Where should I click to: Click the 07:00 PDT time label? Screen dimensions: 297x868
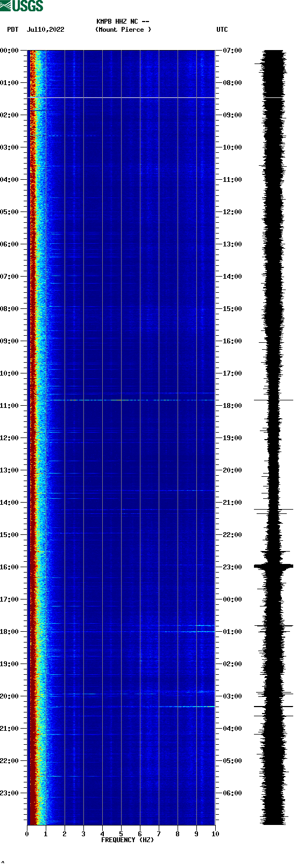[10, 277]
